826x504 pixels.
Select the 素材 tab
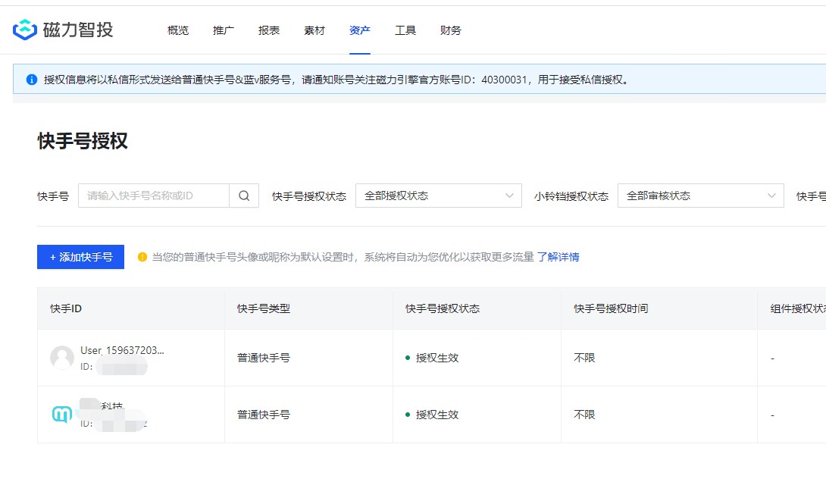[314, 30]
